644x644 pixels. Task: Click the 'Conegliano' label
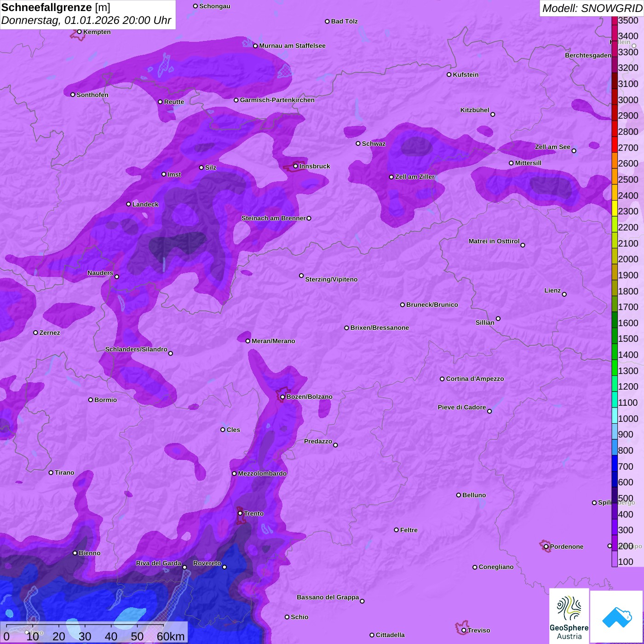496,567
